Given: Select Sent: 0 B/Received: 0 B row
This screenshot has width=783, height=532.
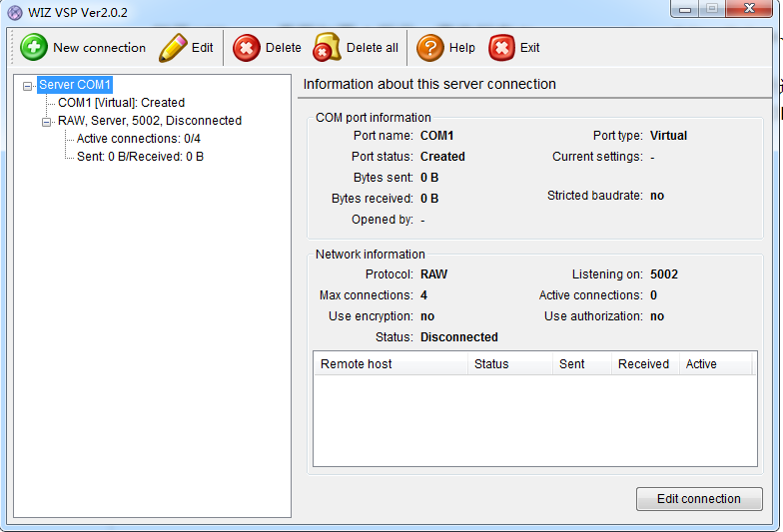Looking at the screenshot, I should 140,157.
